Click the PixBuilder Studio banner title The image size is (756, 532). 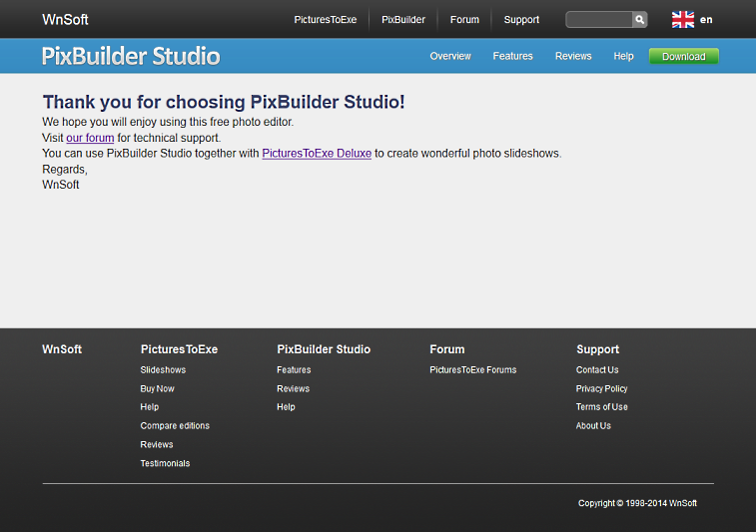coord(131,56)
